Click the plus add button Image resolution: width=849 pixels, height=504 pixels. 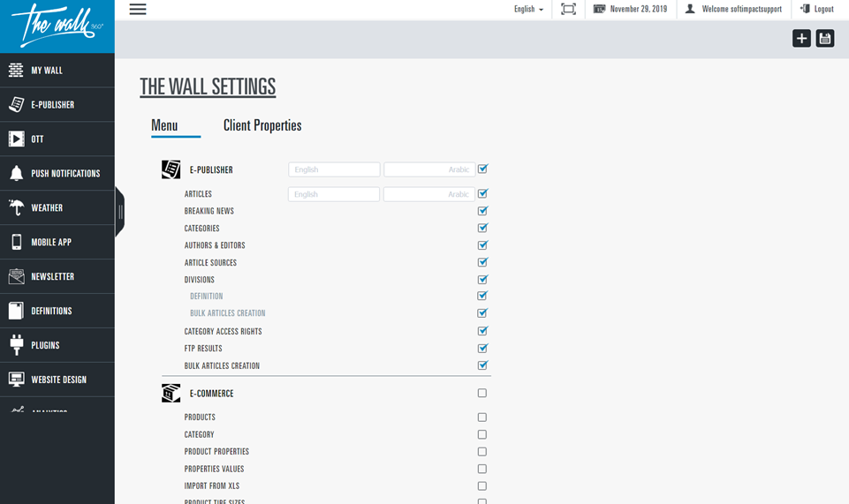(801, 38)
